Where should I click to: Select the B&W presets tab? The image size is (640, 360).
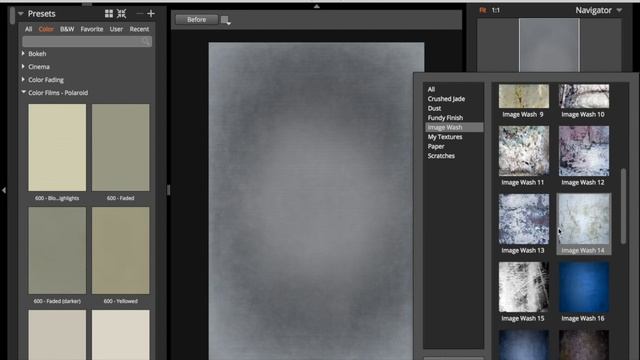click(x=67, y=29)
